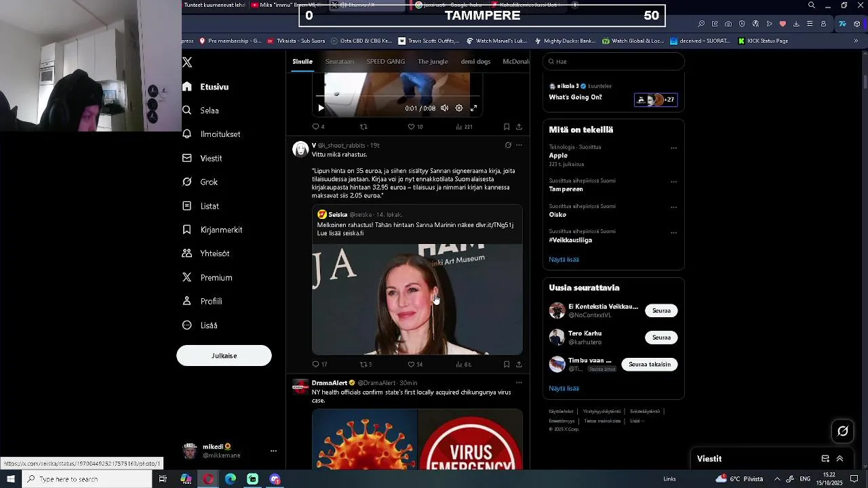Open Grok explain icon on i_shoot_rabbits post
This screenshot has height=488, width=868.
508,145
